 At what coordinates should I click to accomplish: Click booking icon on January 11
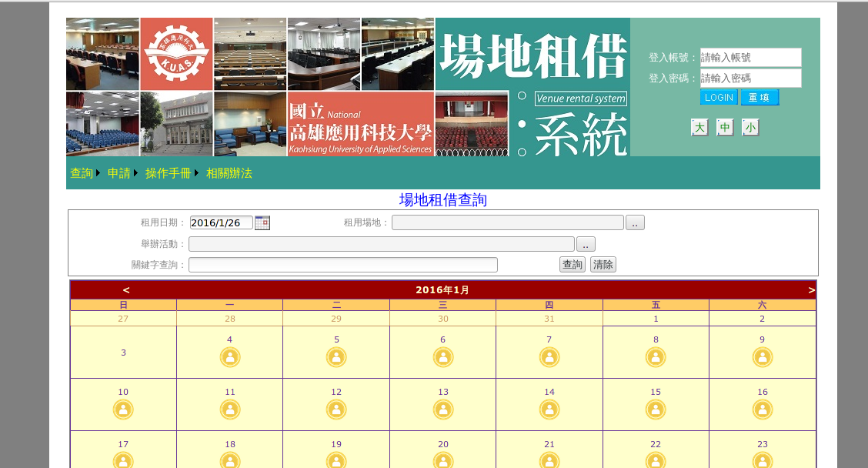(230, 409)
